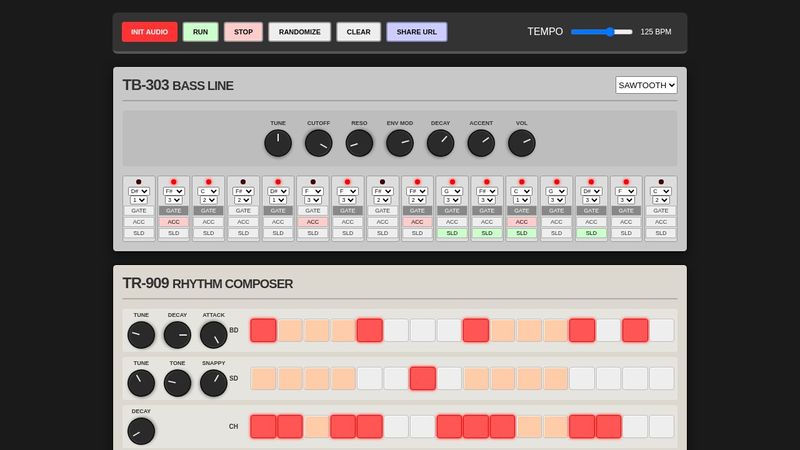Open the D# note dropdown on step 1
Viewport: 800px width, 450px height.
coord(139,191)
